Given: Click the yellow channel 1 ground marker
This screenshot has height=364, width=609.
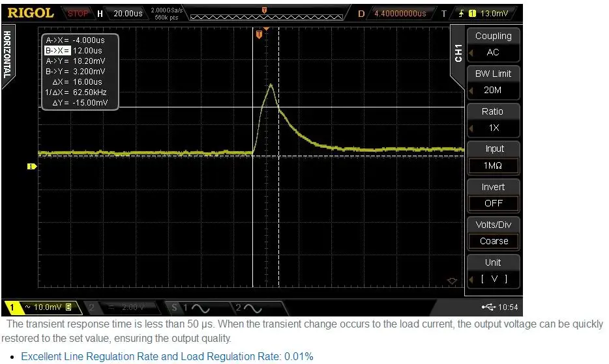Looking at the screenshot, I should pyautogui.click(x=31, y=167).
